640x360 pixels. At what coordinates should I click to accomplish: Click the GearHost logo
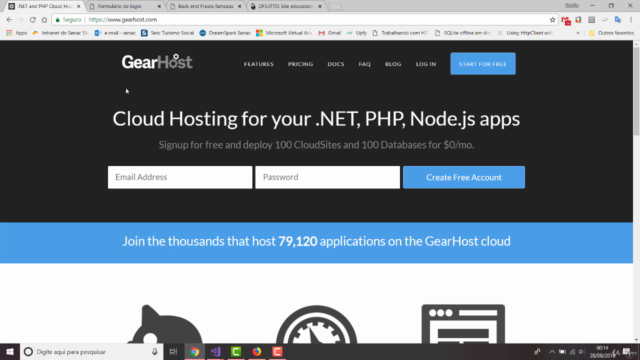[157, 62]
